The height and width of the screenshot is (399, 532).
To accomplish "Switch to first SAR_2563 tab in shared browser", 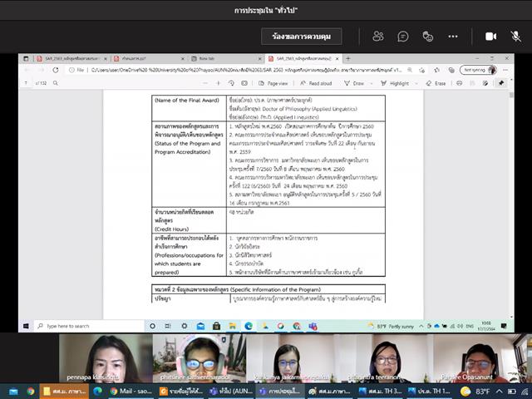I will [x=71, y=59].
